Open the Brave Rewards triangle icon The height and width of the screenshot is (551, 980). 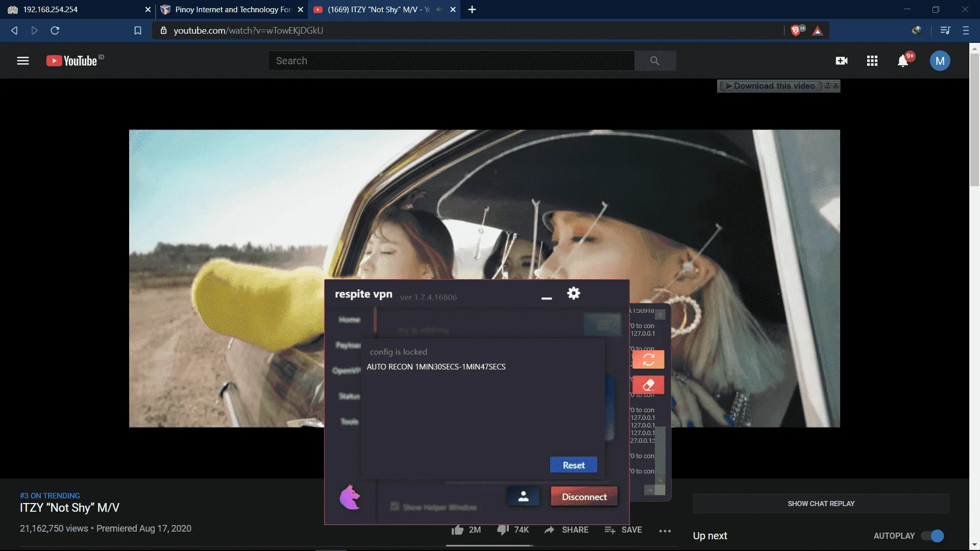818,31
